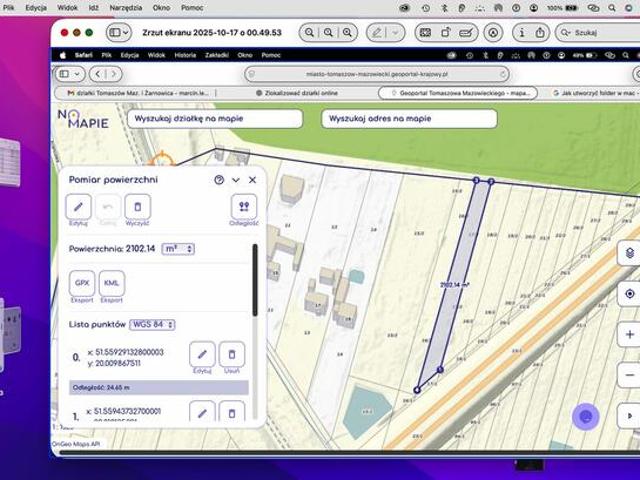Click the GPX Eksport button

pos(83,284)
